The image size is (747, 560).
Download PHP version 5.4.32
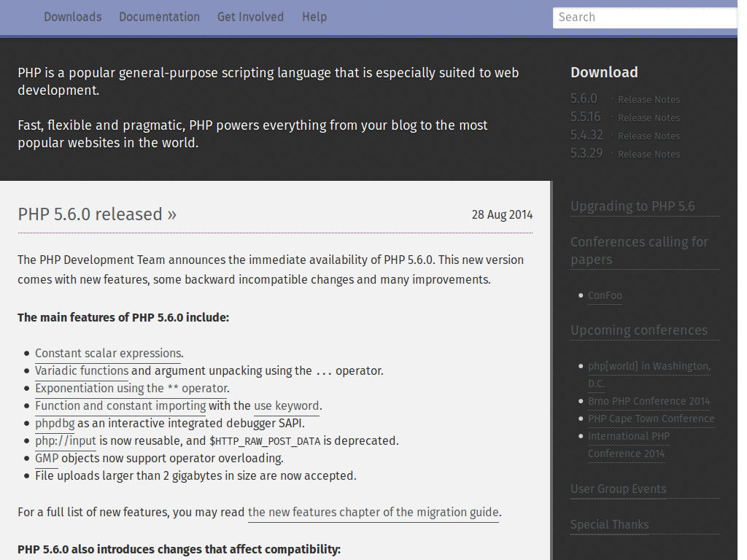coord(587,135)
